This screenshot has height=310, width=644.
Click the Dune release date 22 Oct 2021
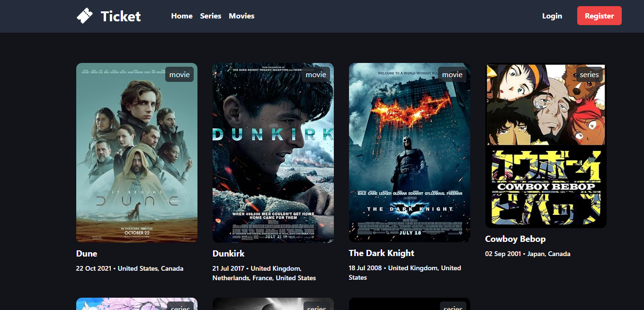94,268
